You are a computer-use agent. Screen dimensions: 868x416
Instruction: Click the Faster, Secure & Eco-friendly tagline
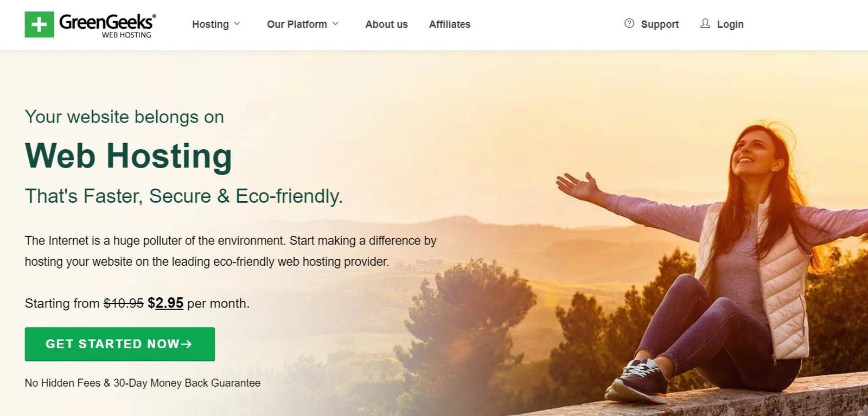(x=184, y=196)
